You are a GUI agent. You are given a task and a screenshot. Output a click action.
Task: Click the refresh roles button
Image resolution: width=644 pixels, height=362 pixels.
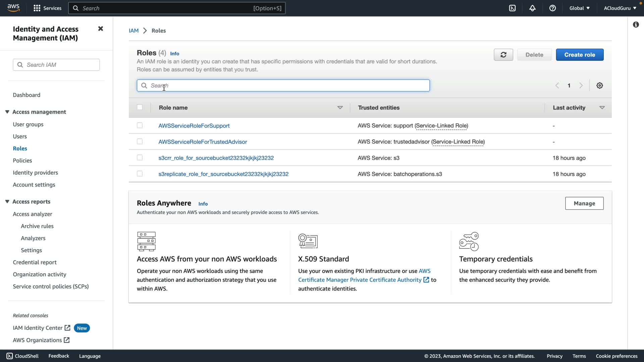pyautogui.click(x=503, y=55)
